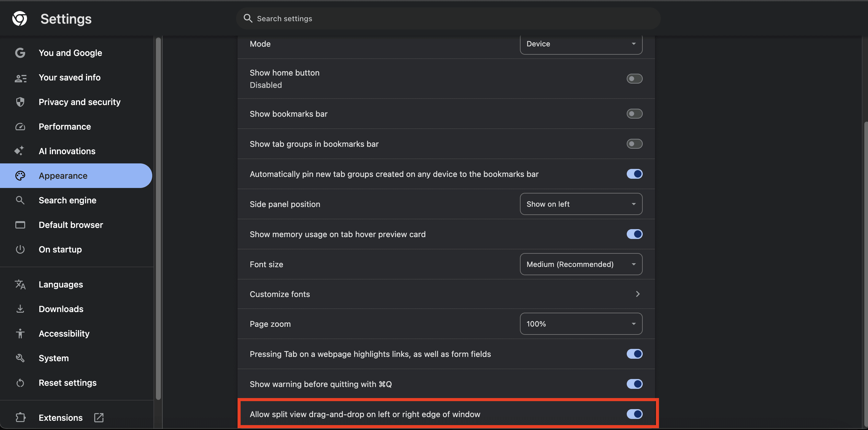The height and width of the screenshot is (430, 868).
Task: Disable warning before quitting with ⌘Q
Action: tap(634, 384)
